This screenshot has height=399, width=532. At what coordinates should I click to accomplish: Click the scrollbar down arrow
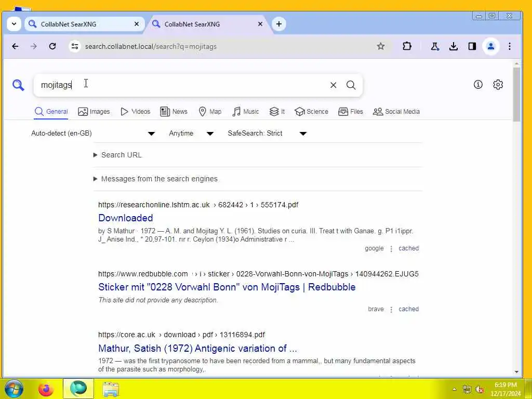[x=516, y=372]
